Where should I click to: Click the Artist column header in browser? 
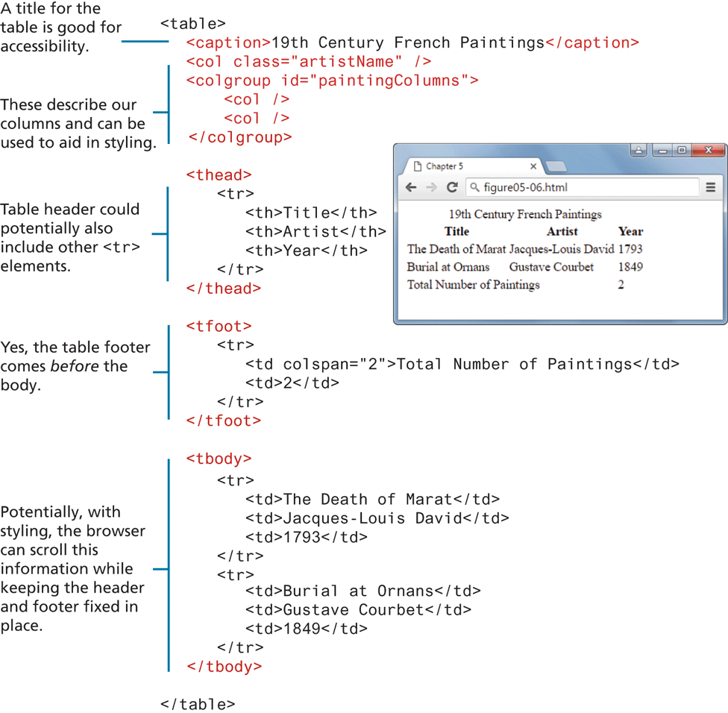click(x=562, y=232)
